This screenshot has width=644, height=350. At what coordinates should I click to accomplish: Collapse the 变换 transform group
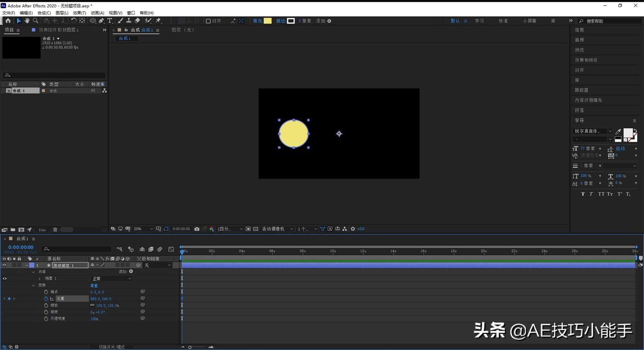[x=34, y=285]
